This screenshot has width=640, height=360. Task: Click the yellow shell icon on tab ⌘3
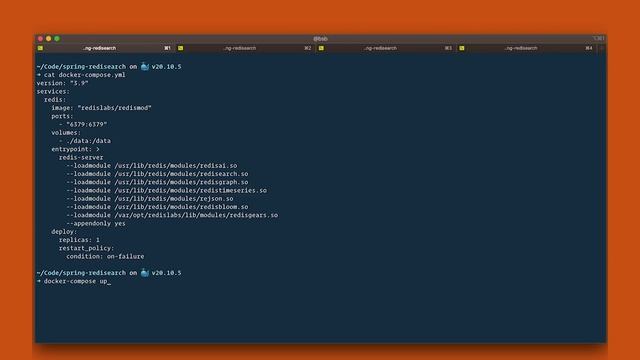pyautogui.click(x=321, y=48)
